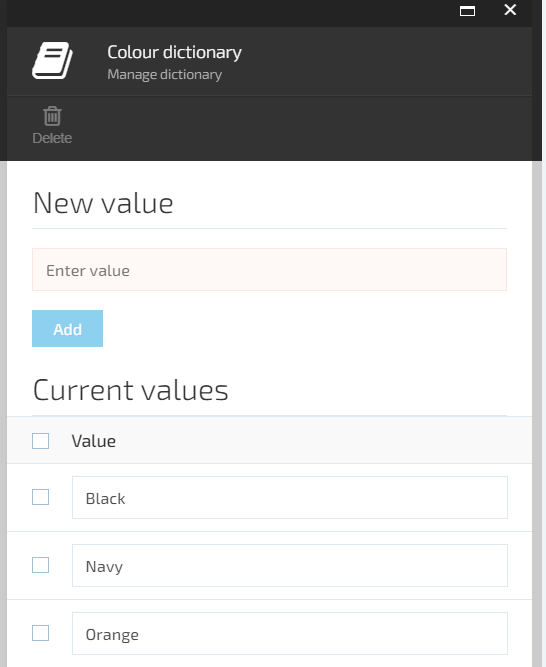Click the Current values heading
546x667 pixels.
point(131,390)
